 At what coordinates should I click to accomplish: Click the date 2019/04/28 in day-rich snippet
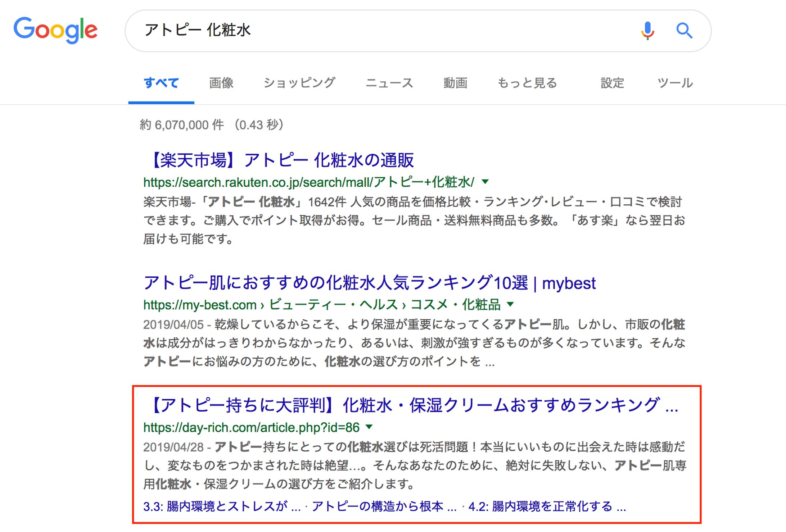(173, 447)
